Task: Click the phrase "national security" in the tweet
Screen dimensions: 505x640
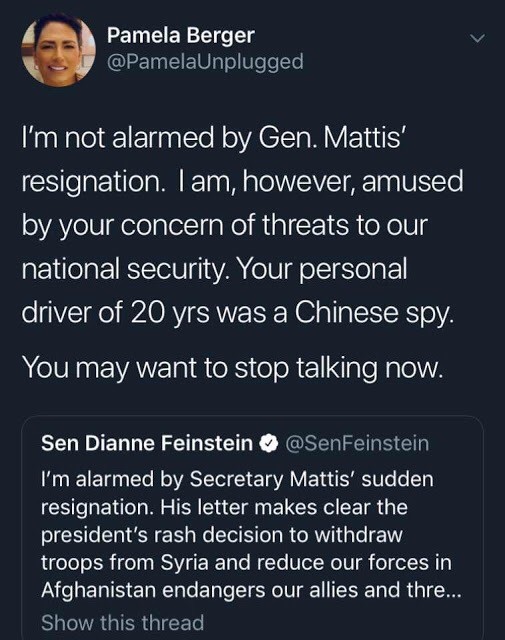Action: click(123, 270)
